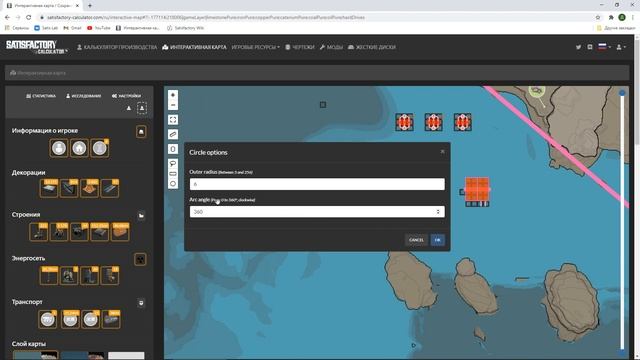Zoom in on the map
The width and height of the screenshot is (640, 360).
(x=173, y=95)
